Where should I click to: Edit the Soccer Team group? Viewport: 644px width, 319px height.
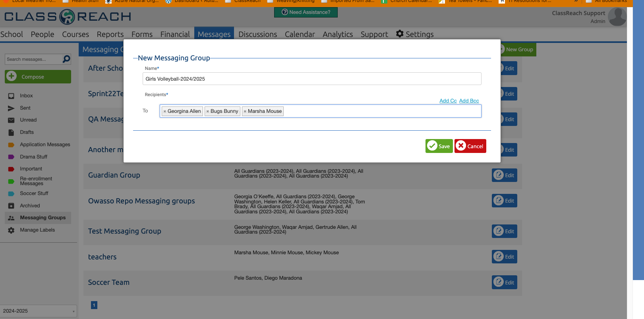click(504, 282)
